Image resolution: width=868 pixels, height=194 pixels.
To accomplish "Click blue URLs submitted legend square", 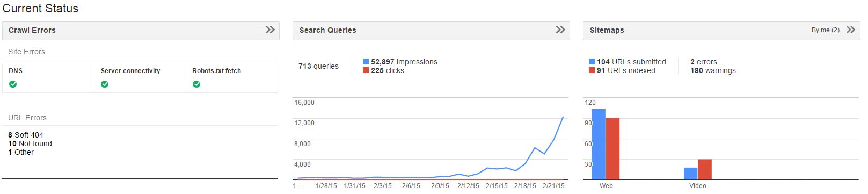I will click(592, 62).
